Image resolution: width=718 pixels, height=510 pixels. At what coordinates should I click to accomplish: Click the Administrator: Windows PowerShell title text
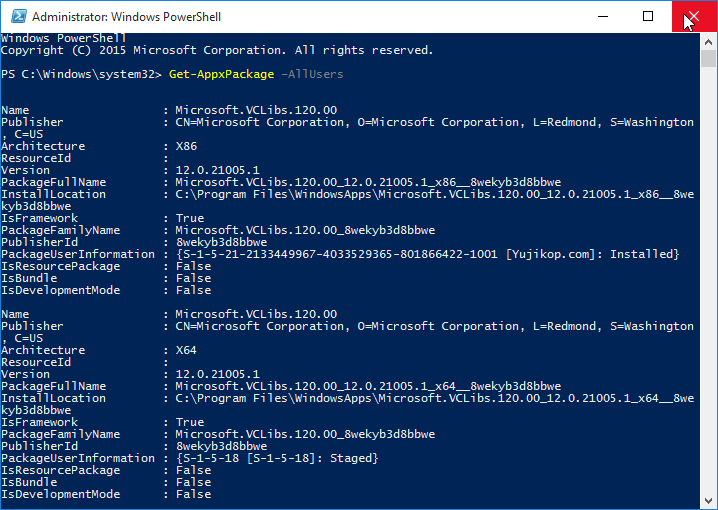126,17
